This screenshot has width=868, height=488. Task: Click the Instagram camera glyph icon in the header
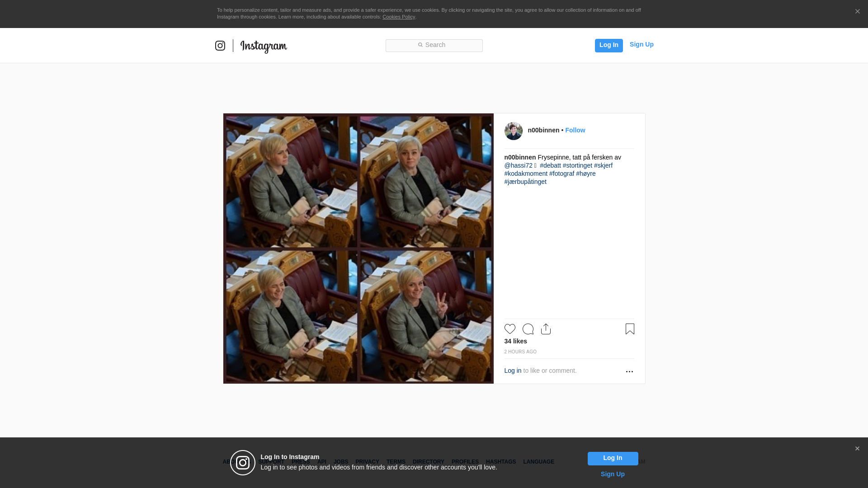(220, 46)
